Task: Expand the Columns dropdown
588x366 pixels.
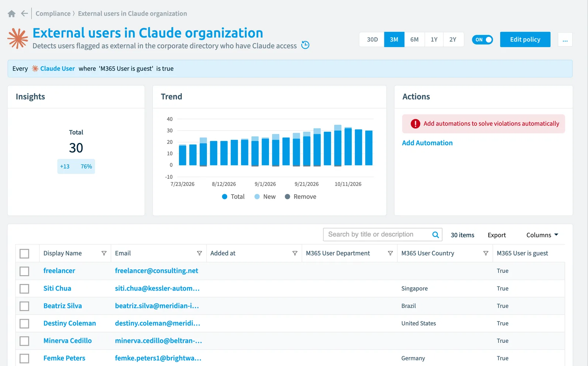Action: pos(542,235)
